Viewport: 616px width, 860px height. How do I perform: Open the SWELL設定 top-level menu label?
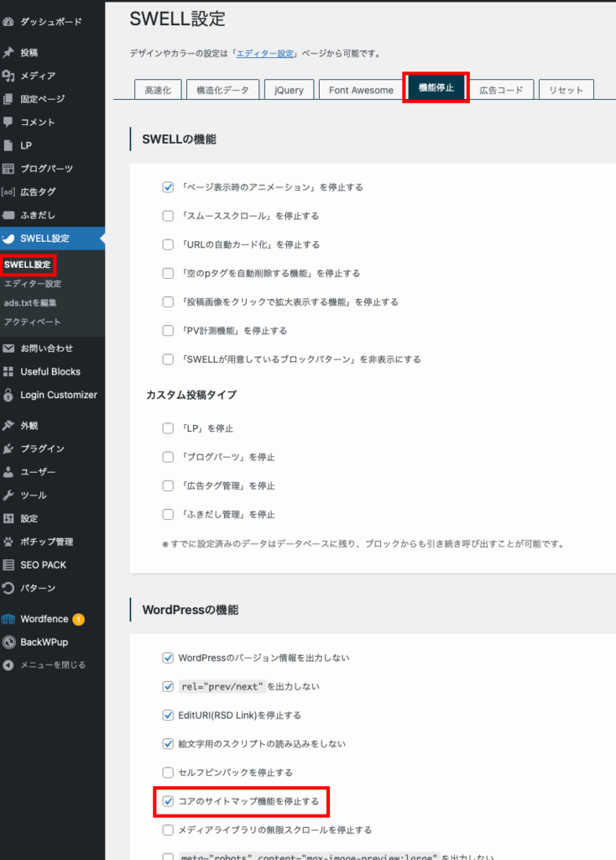[x=45, y=239]
